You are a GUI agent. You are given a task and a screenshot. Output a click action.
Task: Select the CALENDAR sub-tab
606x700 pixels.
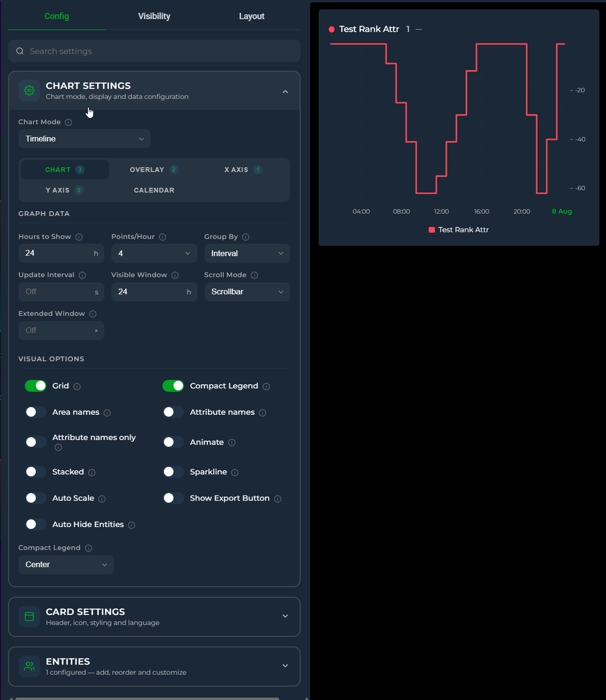point(154,190)
